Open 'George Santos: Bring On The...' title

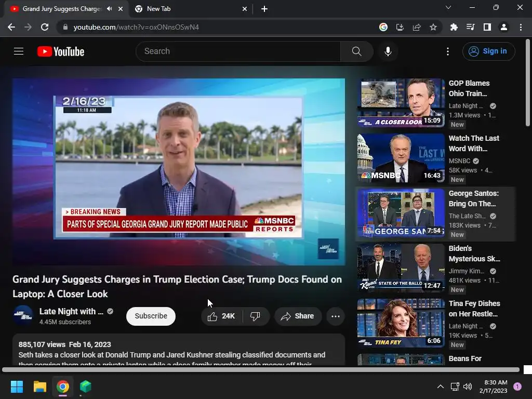[x=474, y=198]
